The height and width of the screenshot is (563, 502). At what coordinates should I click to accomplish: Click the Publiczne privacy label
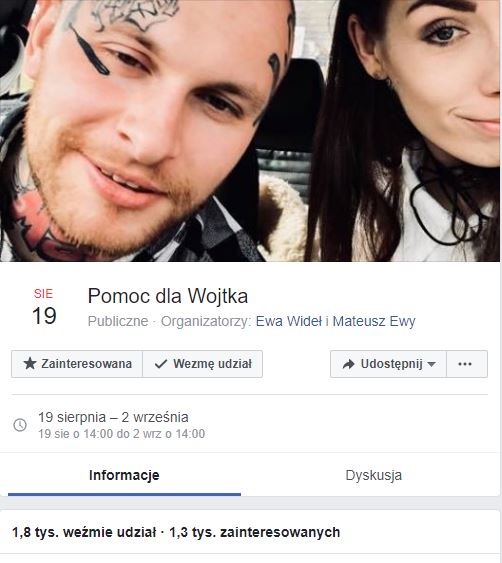pyautogui.click(x=118, y=321)
